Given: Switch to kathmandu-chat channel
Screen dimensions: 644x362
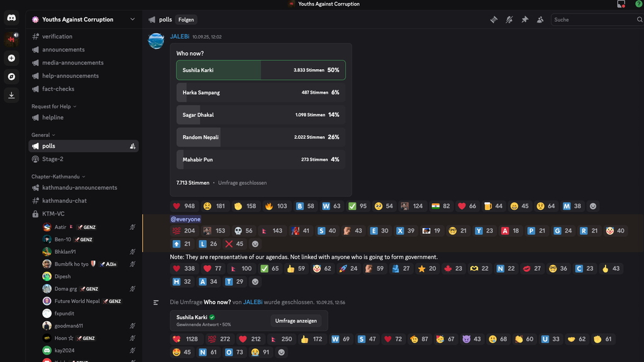Looking at the screenshot, I should tap(64, 200).
